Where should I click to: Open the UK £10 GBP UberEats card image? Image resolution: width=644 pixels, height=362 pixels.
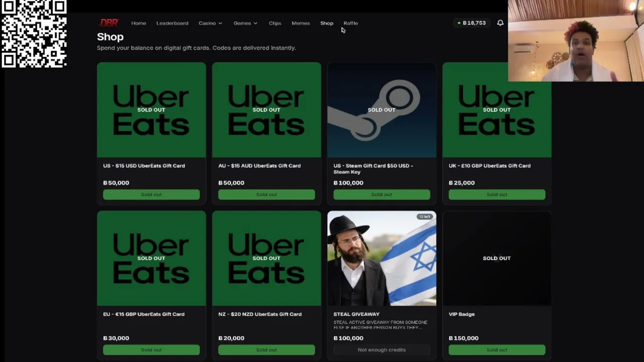tap(497, 110)
